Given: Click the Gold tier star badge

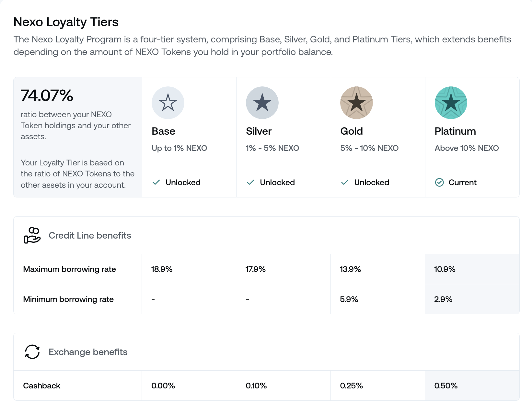Looking at the screenshot, I should 356,103.
